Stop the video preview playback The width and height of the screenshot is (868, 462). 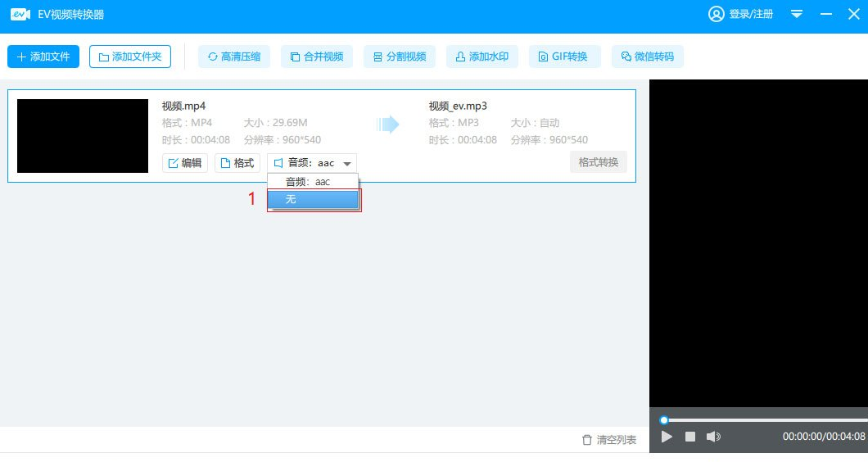689,437
